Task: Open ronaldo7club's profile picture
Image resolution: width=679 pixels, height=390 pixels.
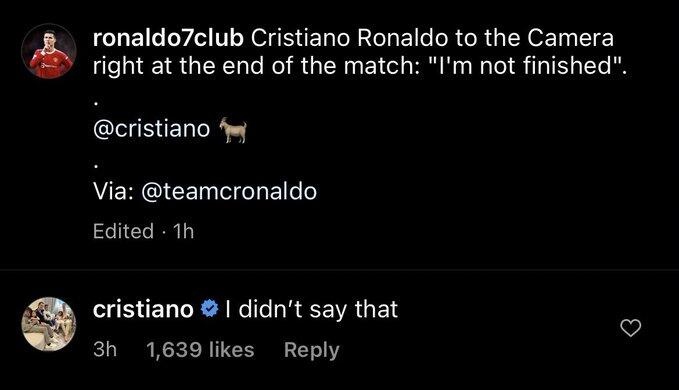Action: [x=49, y=51]
